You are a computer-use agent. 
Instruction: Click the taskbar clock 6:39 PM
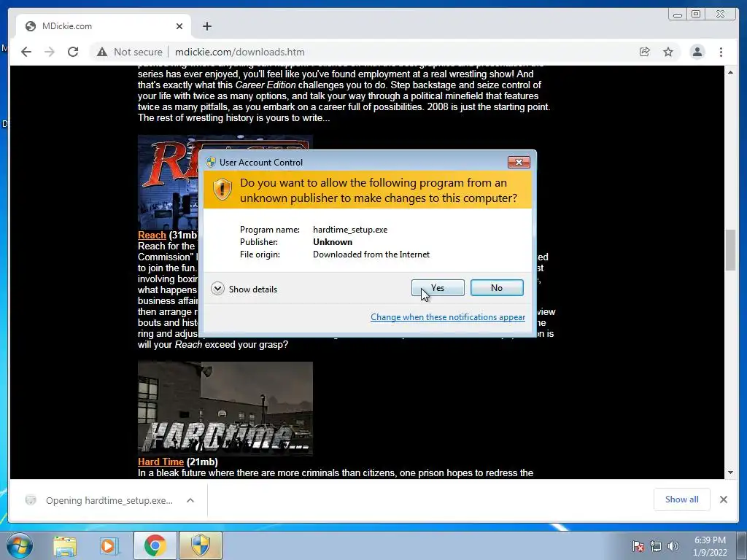tap(710, 540)
